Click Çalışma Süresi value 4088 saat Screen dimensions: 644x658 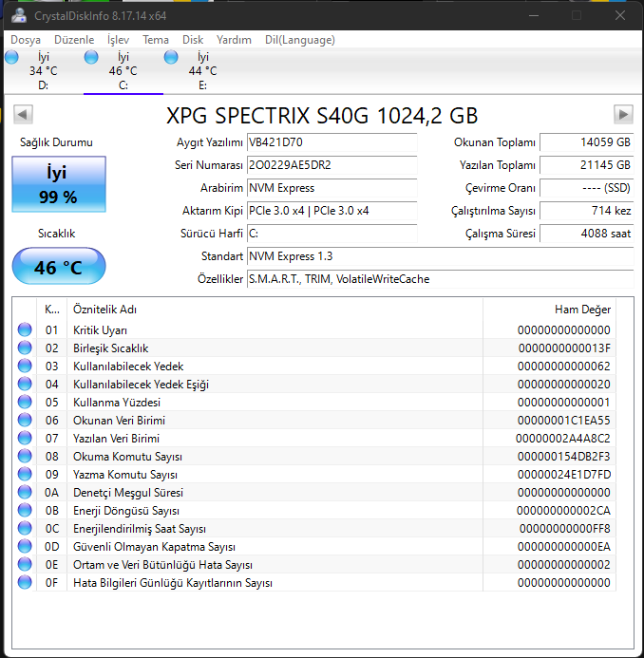[586, 234]
